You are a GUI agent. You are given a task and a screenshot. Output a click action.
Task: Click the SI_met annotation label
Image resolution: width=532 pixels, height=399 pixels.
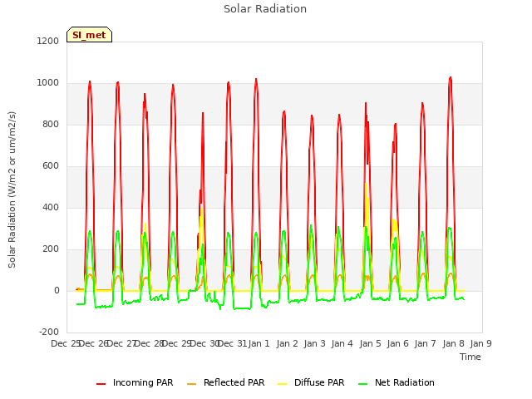point(89,35)
